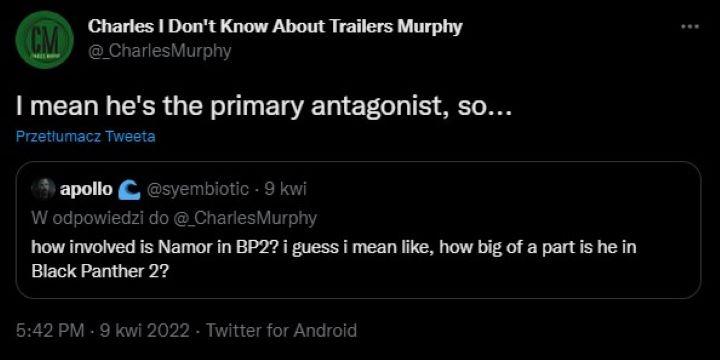Image resolution: width=720 pixels, height=360 pixels.
Task: Click the 'Twitter for Android' source label
Action: (281, 331)
